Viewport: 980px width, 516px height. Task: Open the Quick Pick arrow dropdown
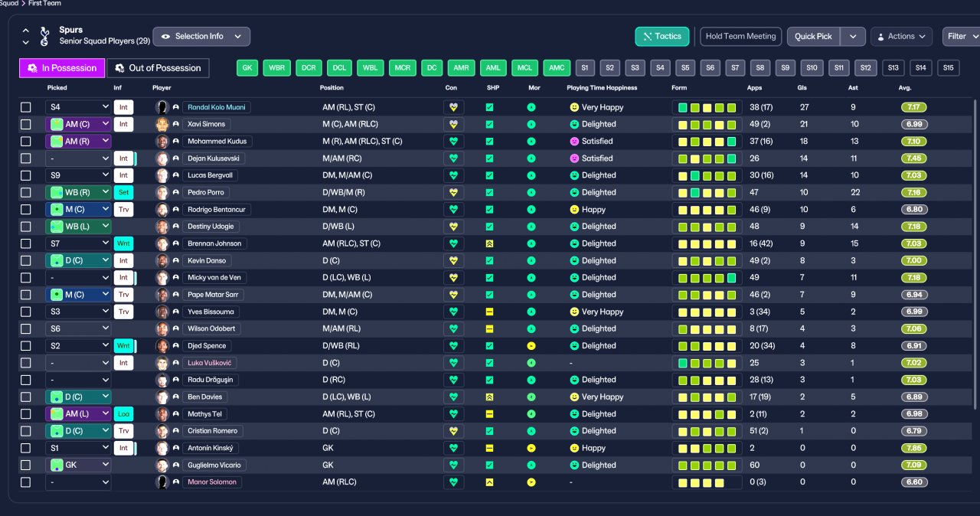[x=854, y=36]
